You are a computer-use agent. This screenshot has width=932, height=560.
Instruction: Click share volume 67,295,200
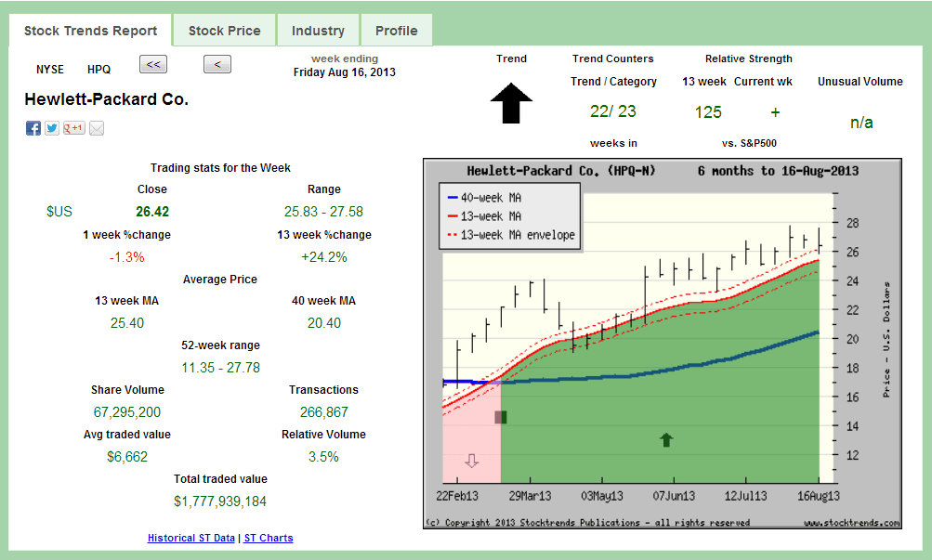[126, 412]
